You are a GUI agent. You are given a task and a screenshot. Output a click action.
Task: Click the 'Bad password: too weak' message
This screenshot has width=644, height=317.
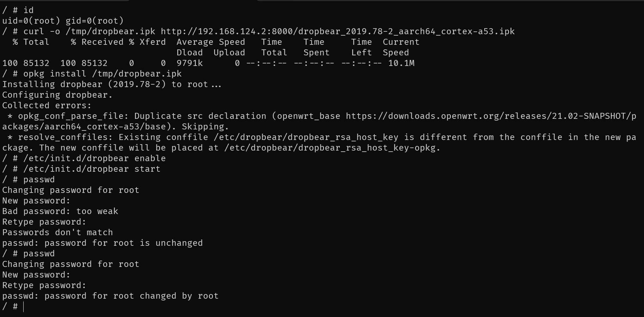[60, 211]
